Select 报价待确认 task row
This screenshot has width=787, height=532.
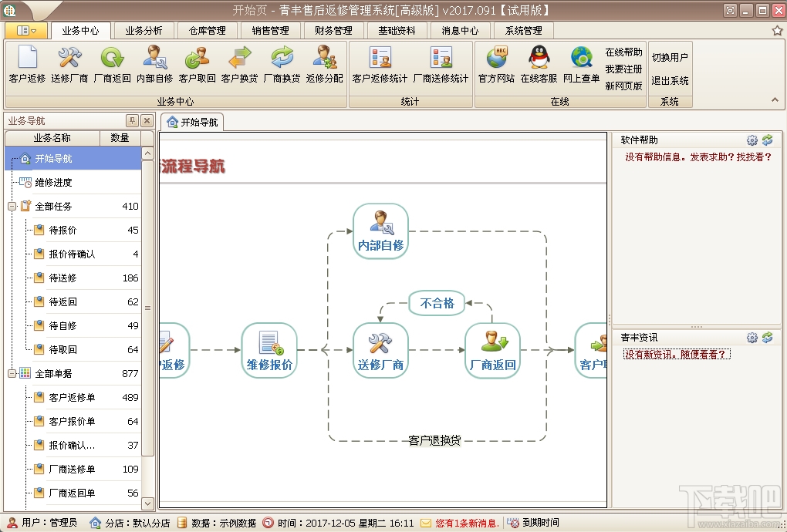(x=73, y=254)
